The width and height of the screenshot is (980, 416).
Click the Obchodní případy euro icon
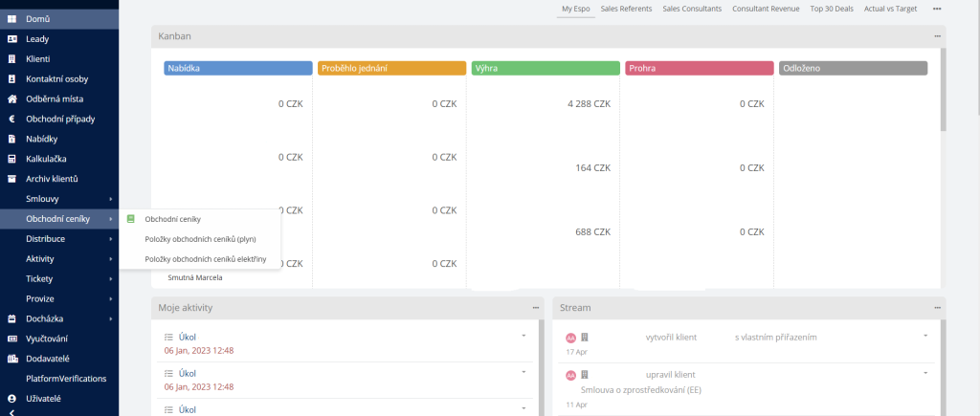coord(11,120)
